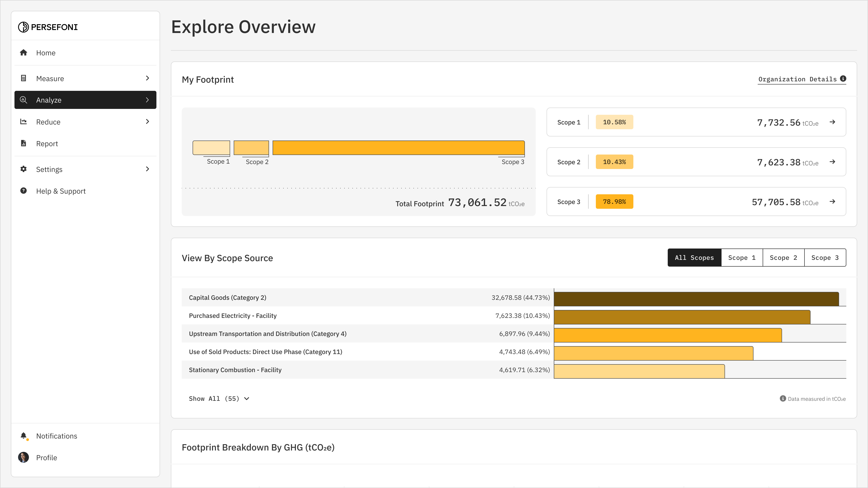Go to the Profile page
This screenshot has height=488, width=868.
[x=47, y=457]
